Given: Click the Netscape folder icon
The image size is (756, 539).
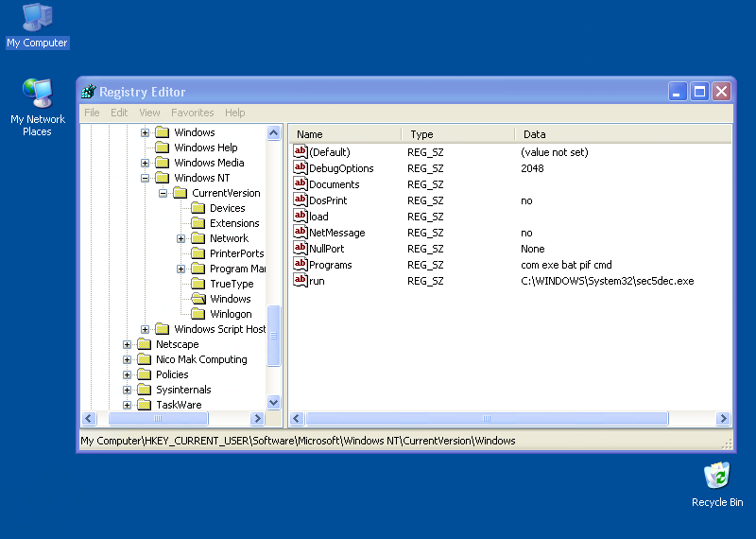Looking at the screenshot, I should [145, 344].
